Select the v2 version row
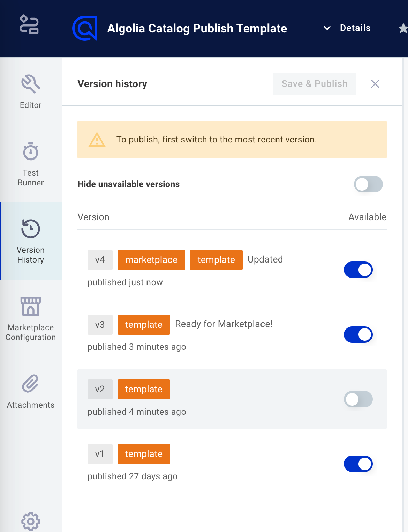The width and height of the screenshot is (408, 532). 232,399
